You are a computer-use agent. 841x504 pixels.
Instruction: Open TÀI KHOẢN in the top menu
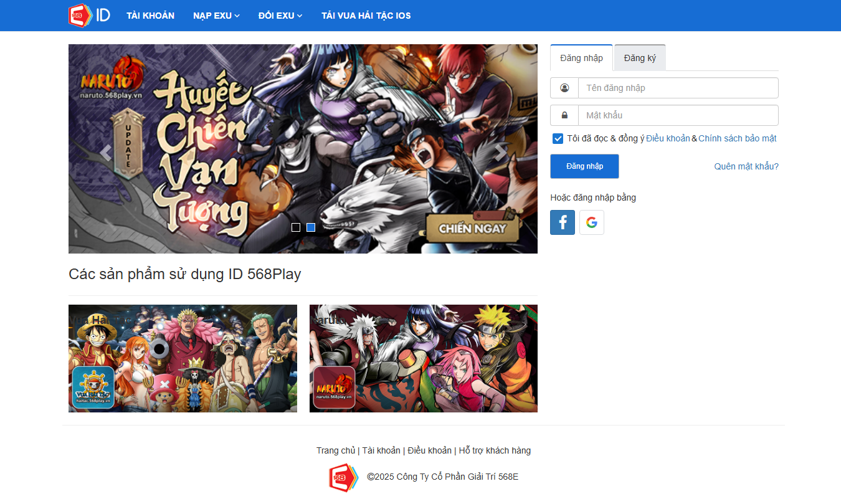pos(150,16)
